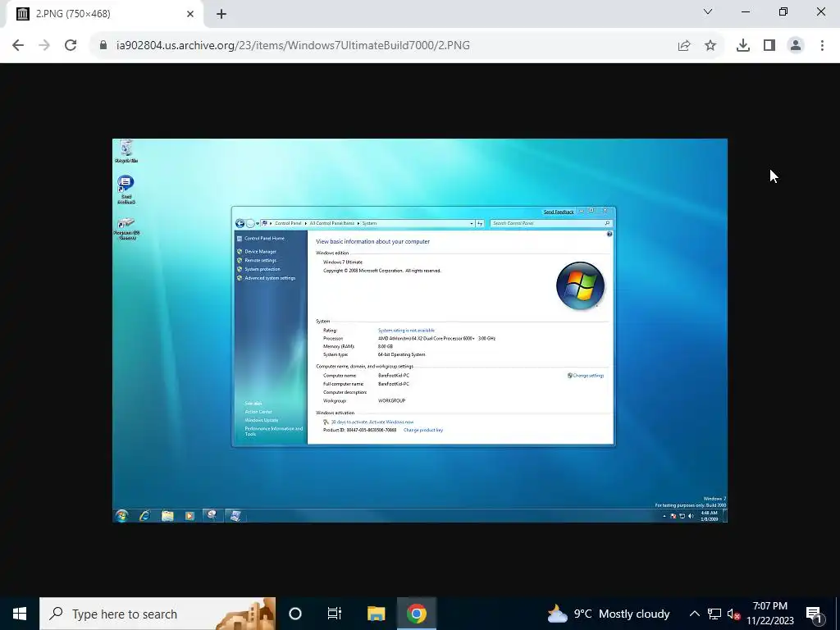This screenshot has width=840, height=630.
Task: Open the Chrome profile avatar
Action: (x=796, y=46)
